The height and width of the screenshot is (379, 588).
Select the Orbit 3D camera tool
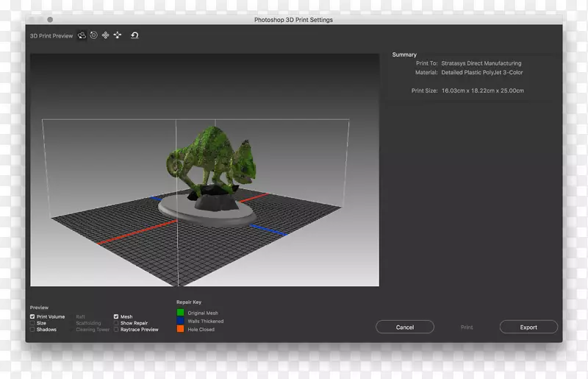82,35
